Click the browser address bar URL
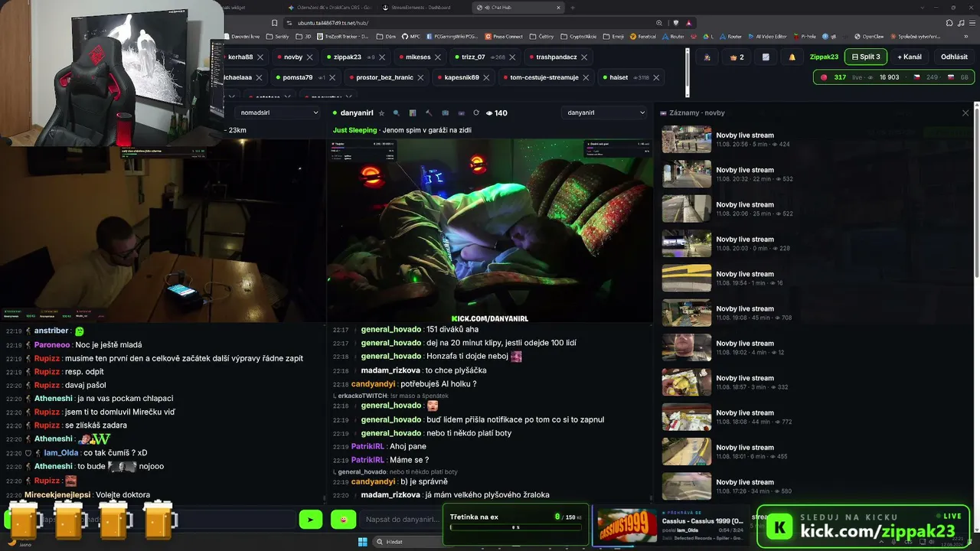This screenshot has height=551, width=980. coord(333,23)
